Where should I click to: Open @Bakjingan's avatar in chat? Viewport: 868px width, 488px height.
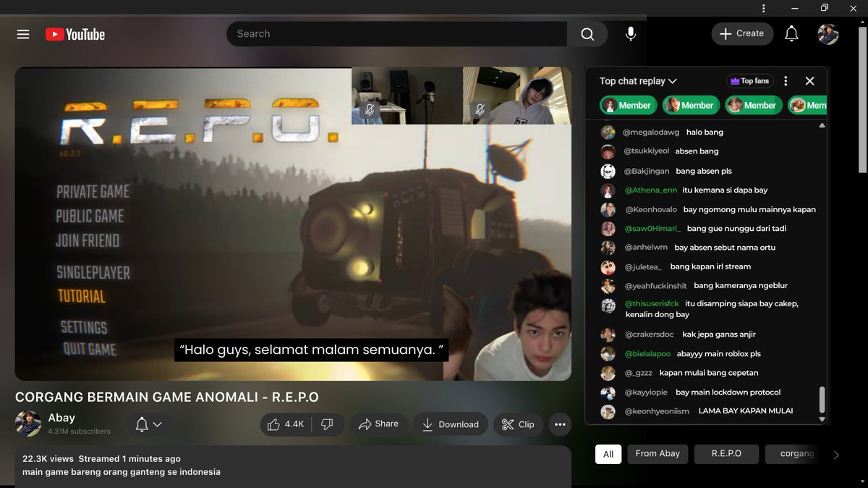tap(608, 172)
